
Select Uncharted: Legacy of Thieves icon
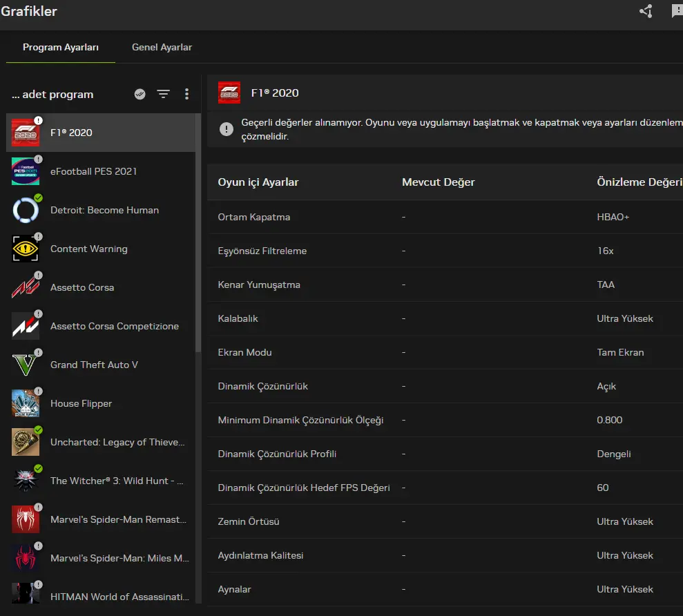26,442
